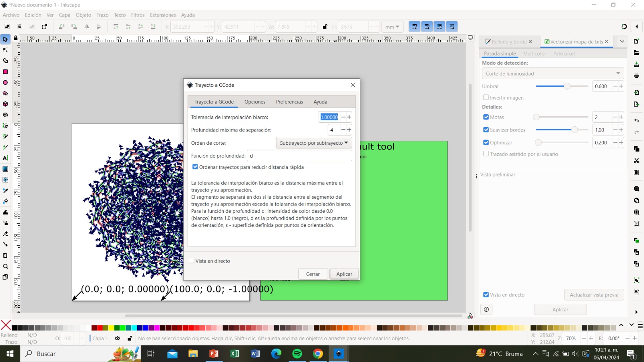Open the Filtros menu
The image size is (644, 362).
138,15
